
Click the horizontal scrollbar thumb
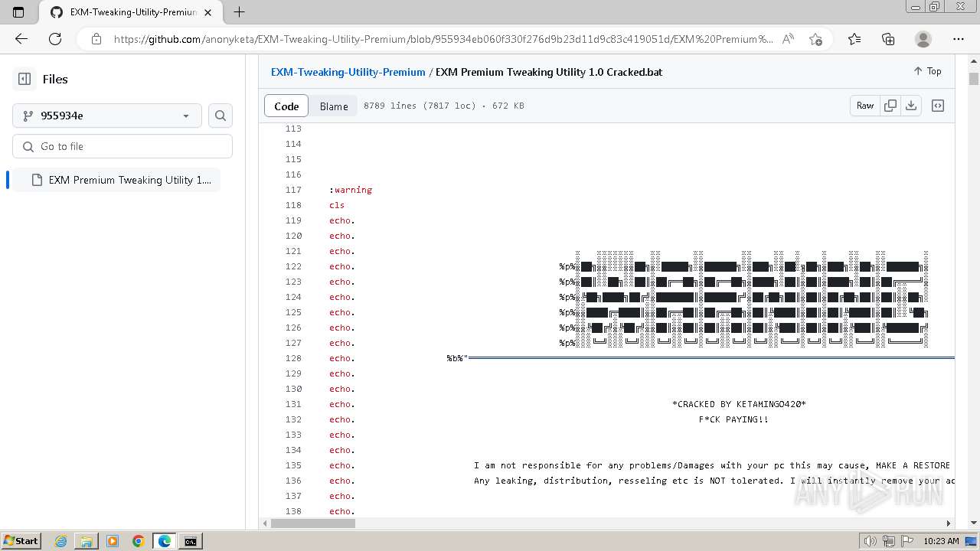(313, 523)
